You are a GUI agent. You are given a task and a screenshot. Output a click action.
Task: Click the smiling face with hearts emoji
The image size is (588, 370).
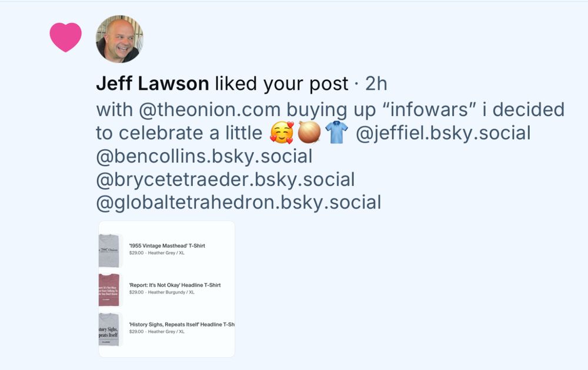point(282,133)
